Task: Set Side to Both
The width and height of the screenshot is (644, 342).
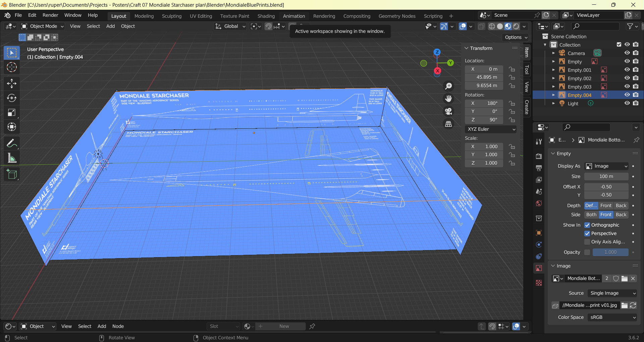Action: click(591, 215)
